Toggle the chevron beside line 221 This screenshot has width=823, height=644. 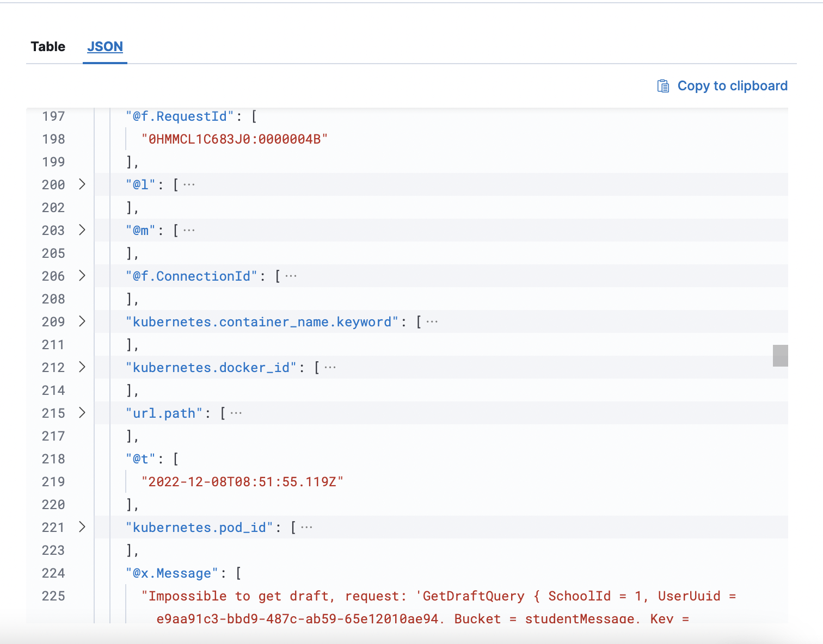point(82,527)
